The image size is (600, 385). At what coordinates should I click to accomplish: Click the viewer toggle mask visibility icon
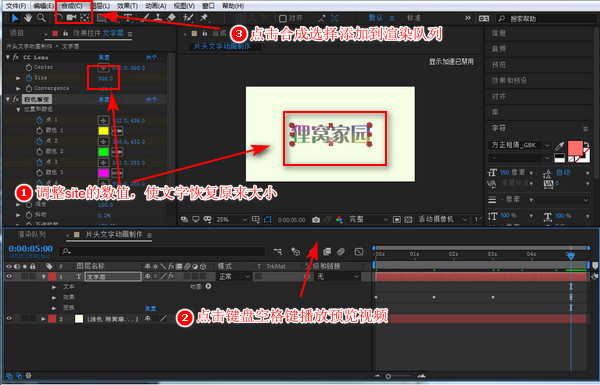click(x=267, y=220)
